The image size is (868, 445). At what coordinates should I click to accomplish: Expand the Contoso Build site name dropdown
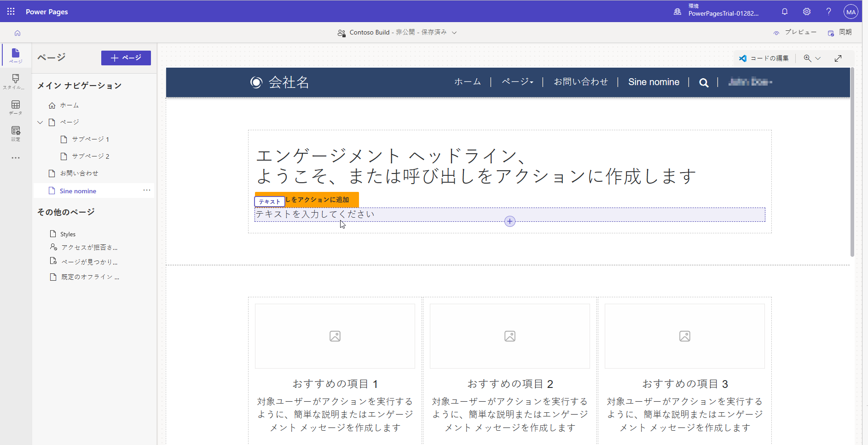click(x=454, y=32)
